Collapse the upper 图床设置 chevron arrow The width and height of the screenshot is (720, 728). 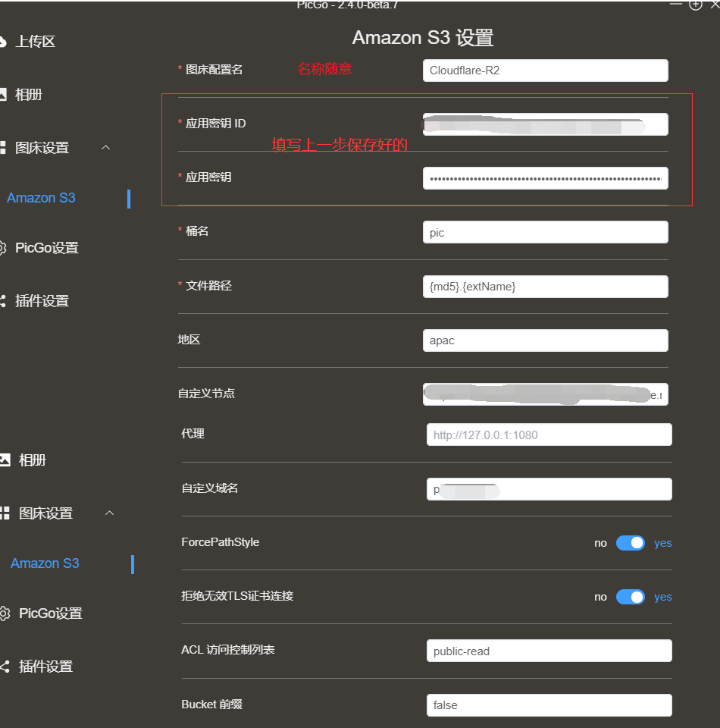106,147
